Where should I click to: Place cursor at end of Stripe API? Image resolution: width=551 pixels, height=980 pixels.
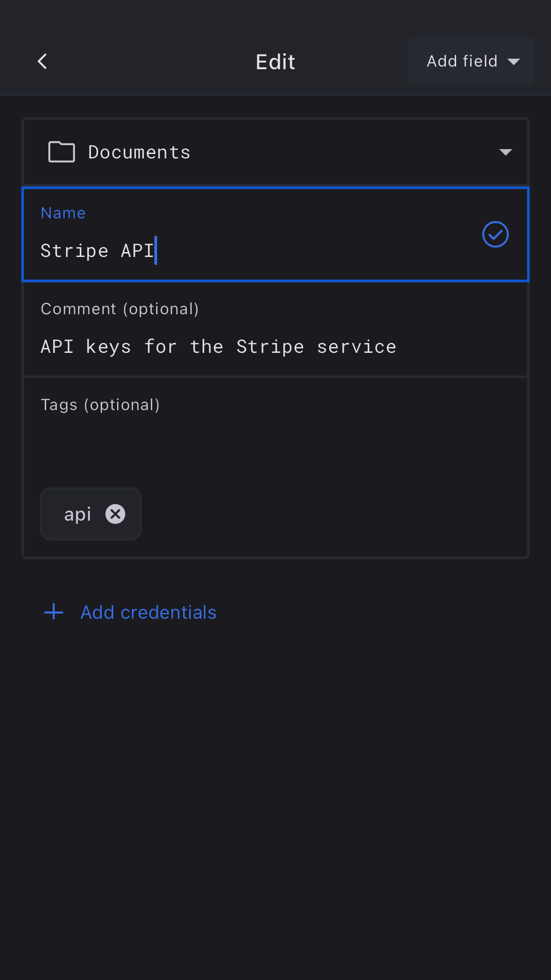pyautogui.click(x=155, y=251)
